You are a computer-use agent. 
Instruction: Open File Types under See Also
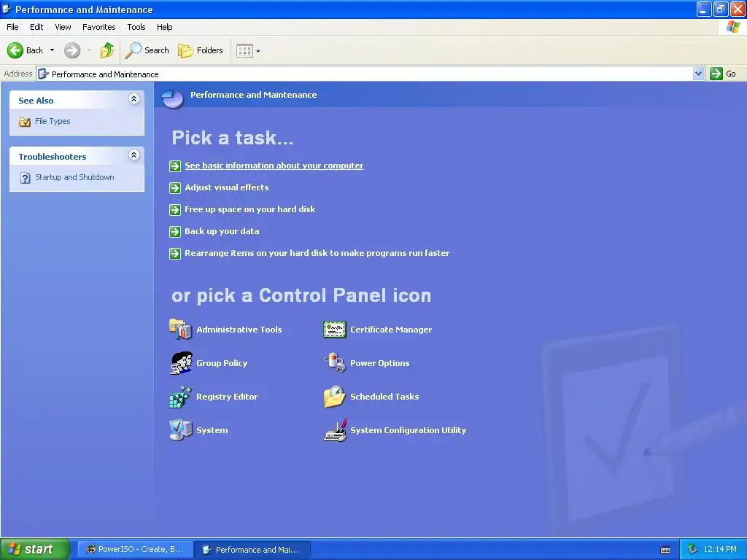click(x=53, y=122)
